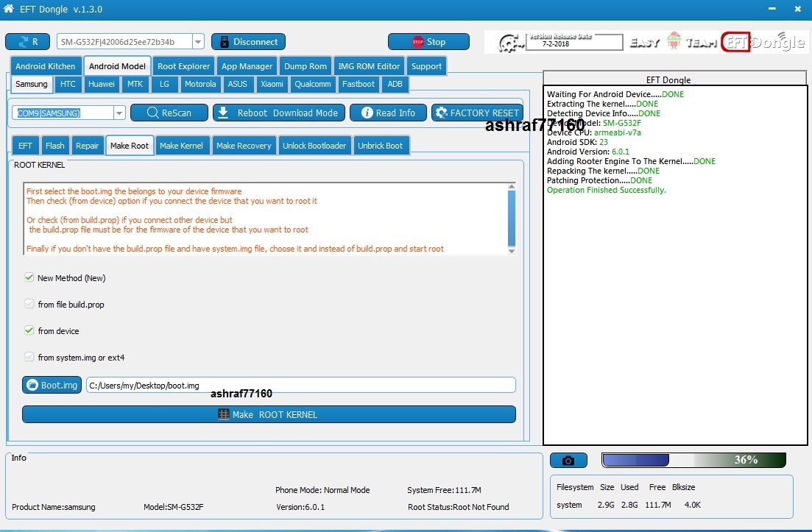Select the Make Root sub-tab
Screen dimensions: 812x532
coord(129,146)
